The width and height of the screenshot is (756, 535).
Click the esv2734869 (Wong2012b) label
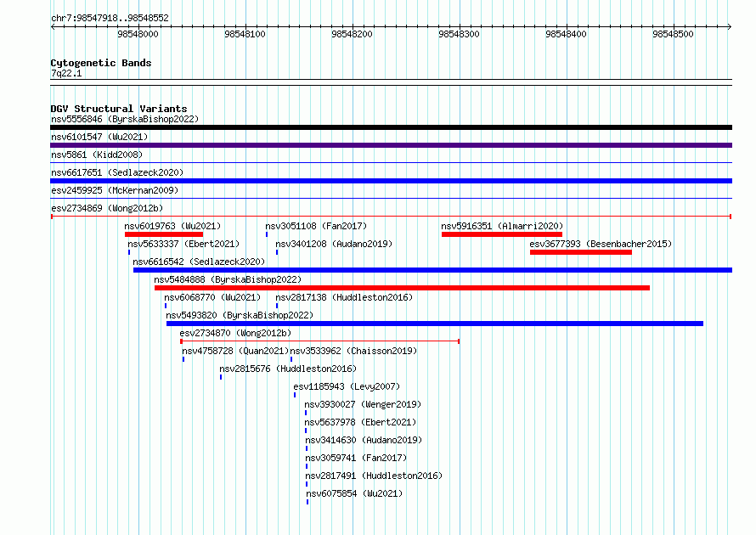[107, 208]
